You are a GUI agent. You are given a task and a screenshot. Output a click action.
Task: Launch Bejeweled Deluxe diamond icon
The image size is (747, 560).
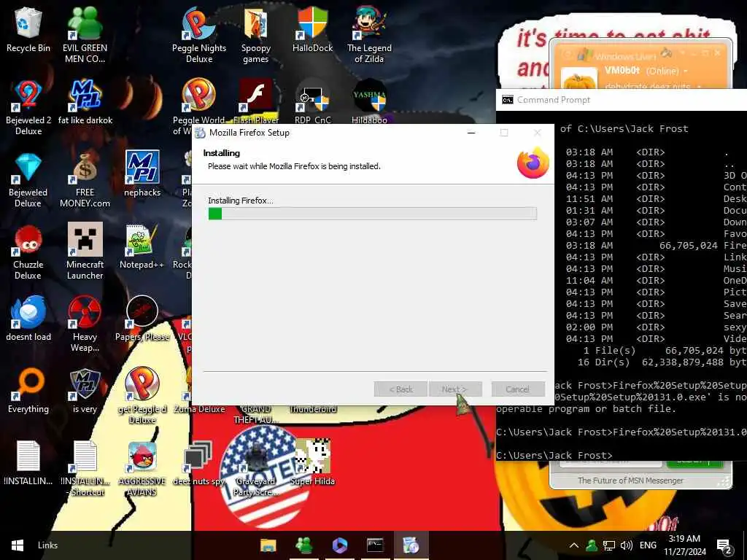[28, 179]
